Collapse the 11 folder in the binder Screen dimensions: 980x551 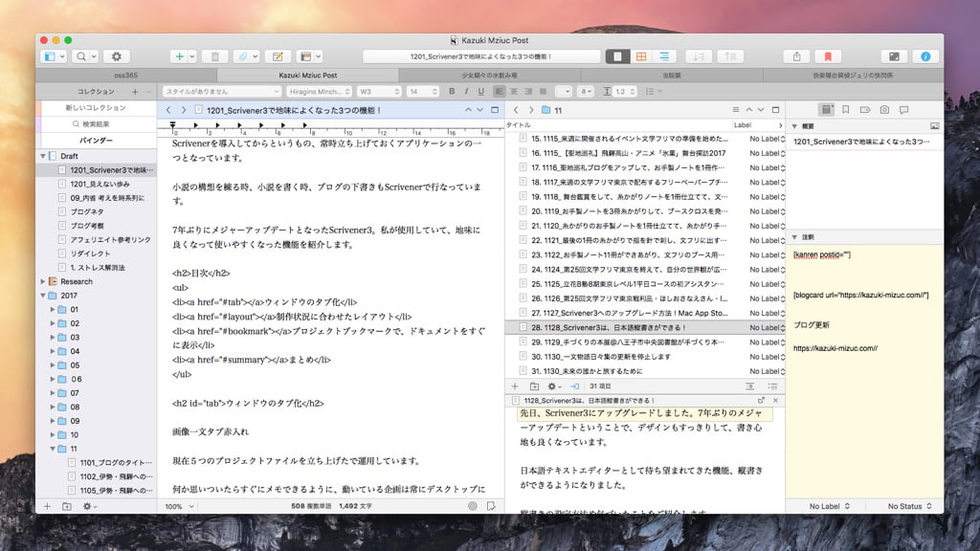tap(53, 449)
